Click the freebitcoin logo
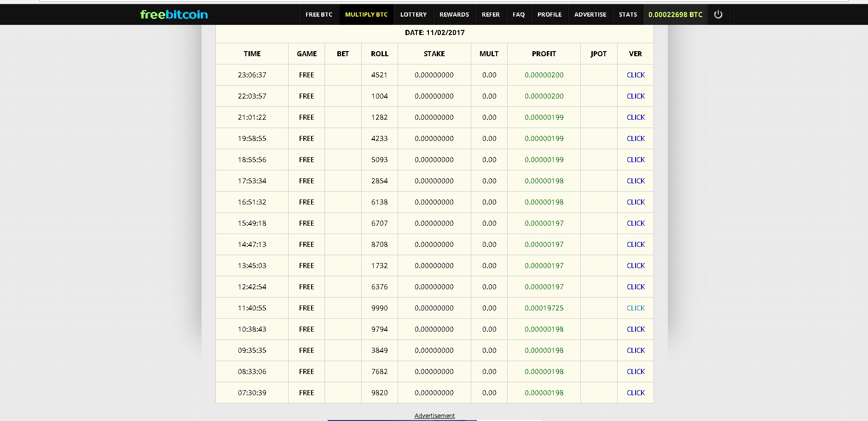 [x=174, y=15]
